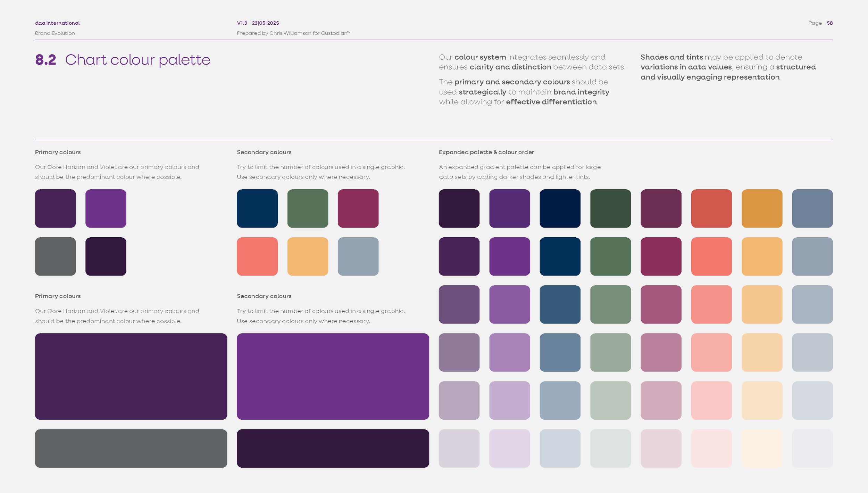The height and width of the screenshot is (493, 868).
Task: Pick the green swatch under Secondary colours
Action: pos(308,208)
